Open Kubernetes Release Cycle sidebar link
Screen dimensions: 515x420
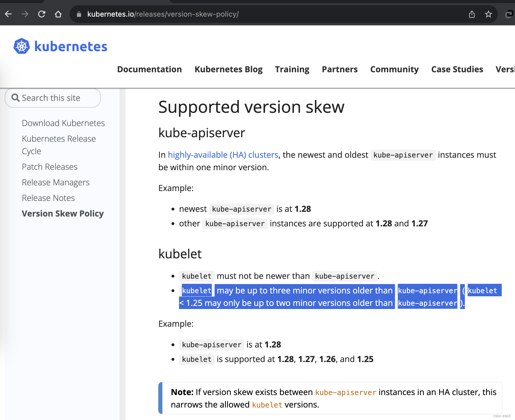click(59, 145)
